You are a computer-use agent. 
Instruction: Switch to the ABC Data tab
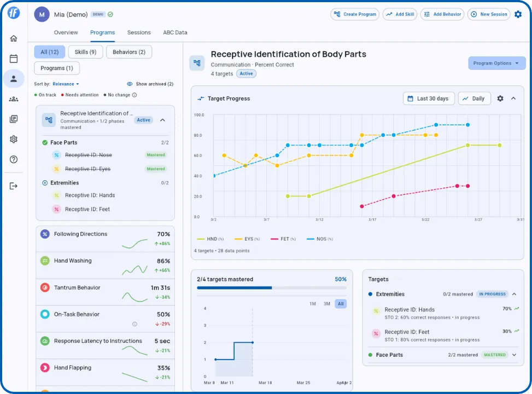pos(174,32)
